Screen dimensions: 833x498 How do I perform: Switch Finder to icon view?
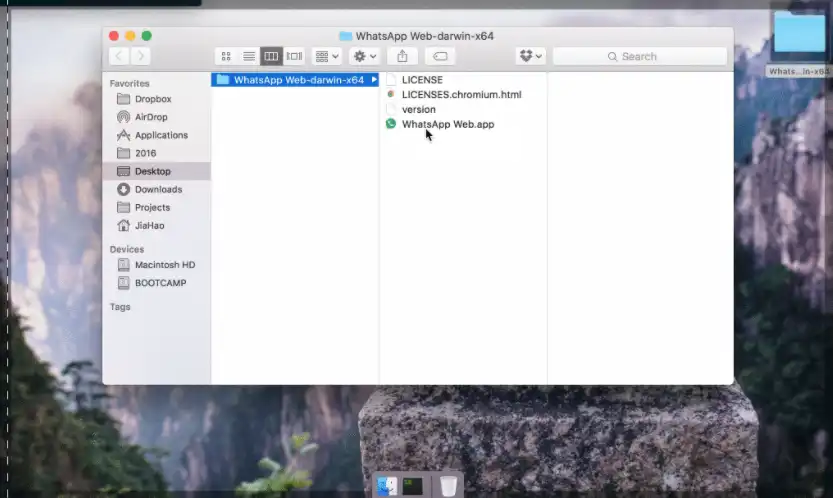pos(226,56)
